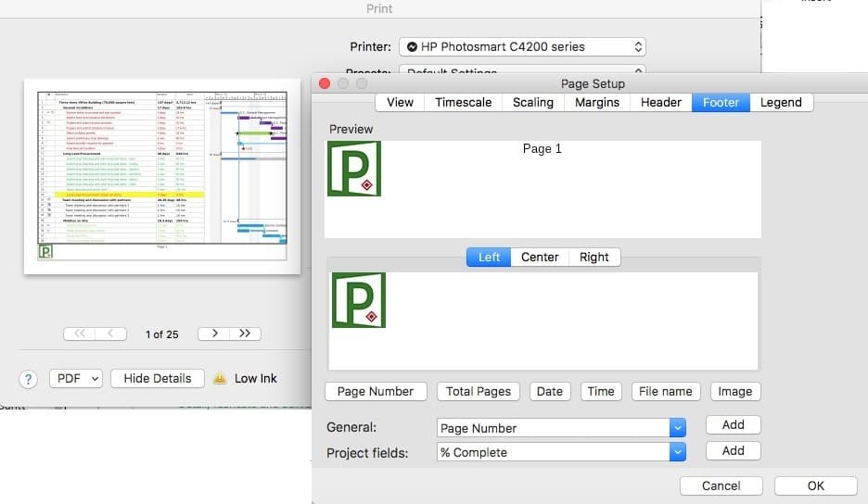Image resolution: width=868 pixels, height=504 pixels.
Task: Switch to the Timescale tab
Action: [x=464, y=102]
